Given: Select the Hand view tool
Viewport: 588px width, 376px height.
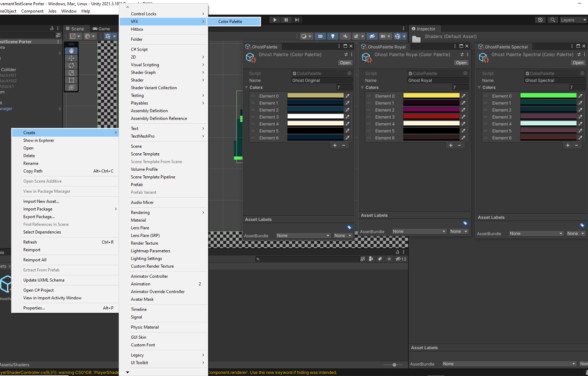Looking at the screenshot, I should [x=71, y=51].
